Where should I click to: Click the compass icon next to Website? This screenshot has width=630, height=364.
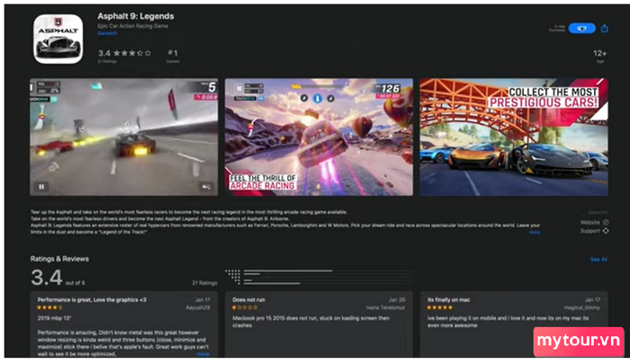[x=606, y=222]
